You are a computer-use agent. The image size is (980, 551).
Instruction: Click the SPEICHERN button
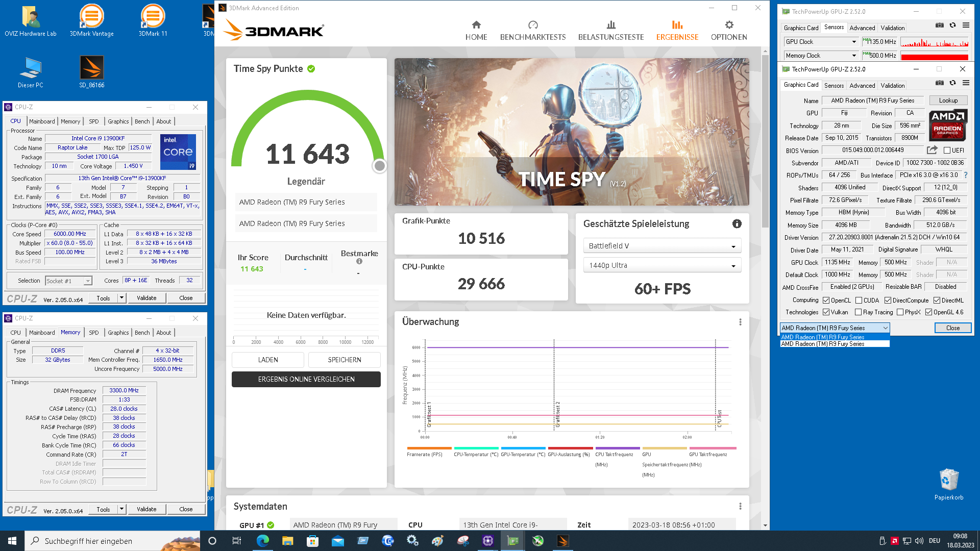(x=345, y=360)
